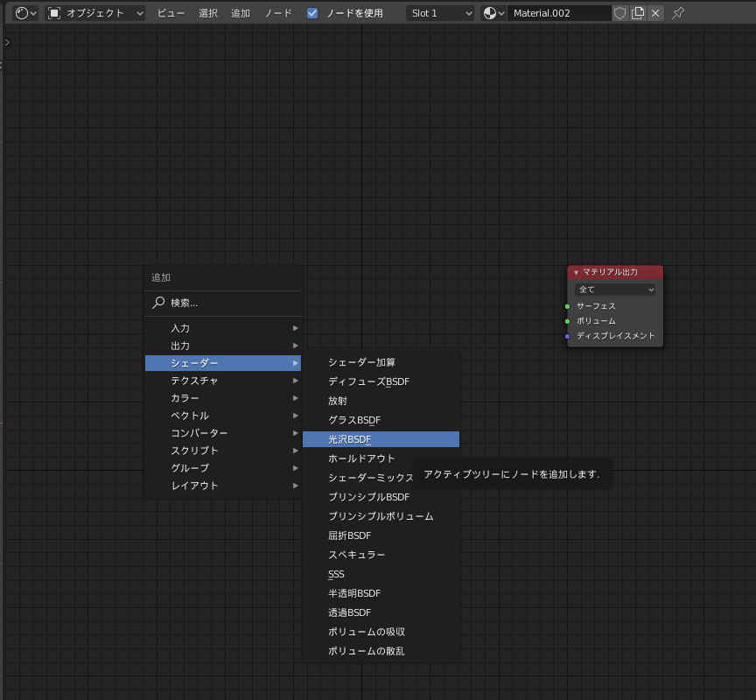756x700 pixels.
Task: Click the 検索... search field
Action: click(223, 303)
